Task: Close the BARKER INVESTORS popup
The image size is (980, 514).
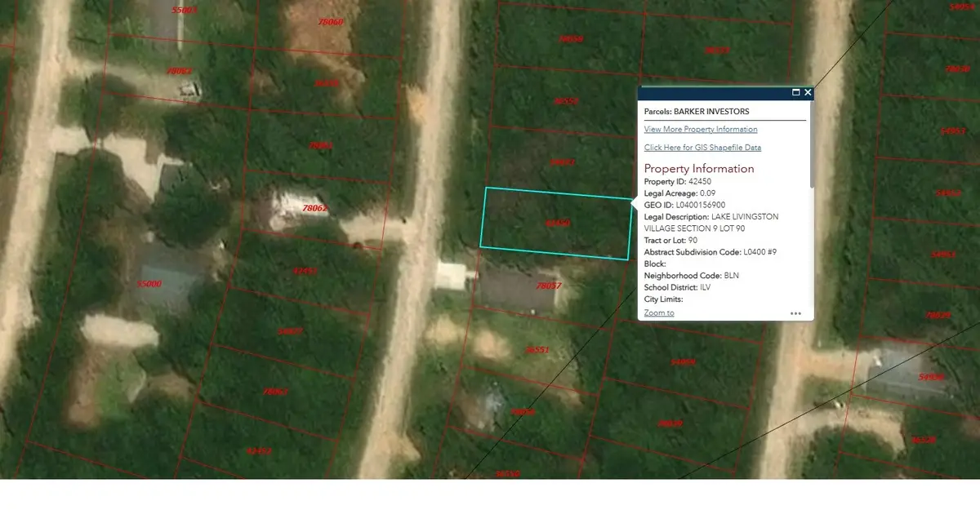Action: pyautogui.click(x=808, y=93)
